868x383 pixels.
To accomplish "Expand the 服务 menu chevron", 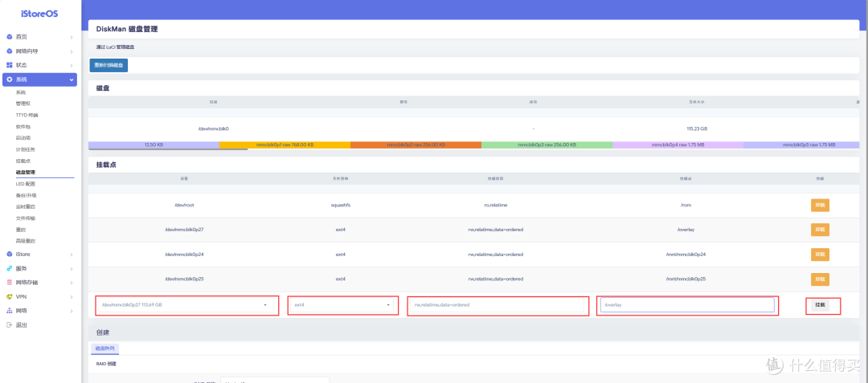I will click(72, 269).
